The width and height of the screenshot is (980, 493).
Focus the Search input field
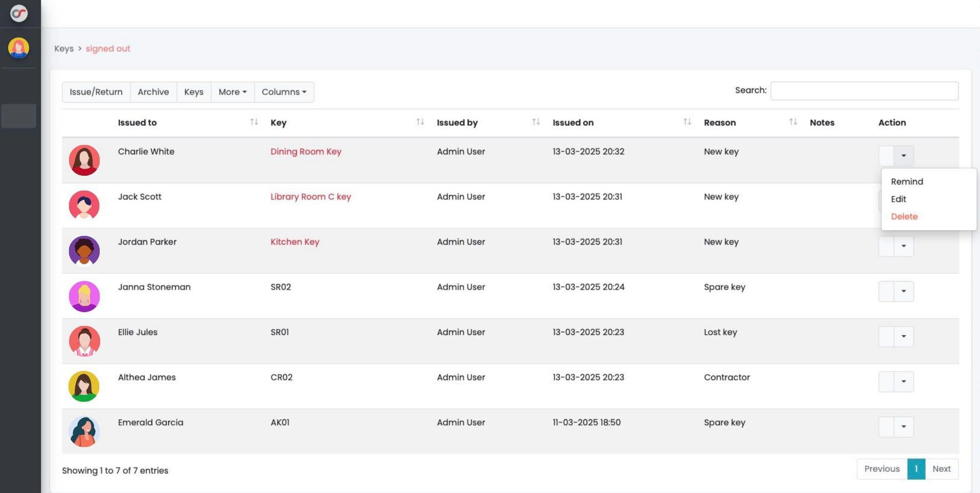pos(864,91)
